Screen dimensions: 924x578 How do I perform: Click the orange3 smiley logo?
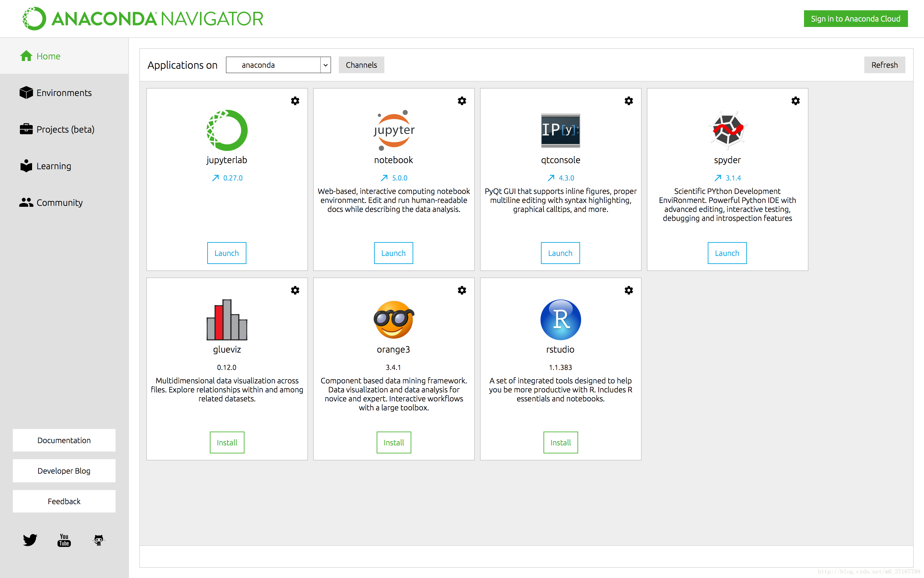click(394, 320)
